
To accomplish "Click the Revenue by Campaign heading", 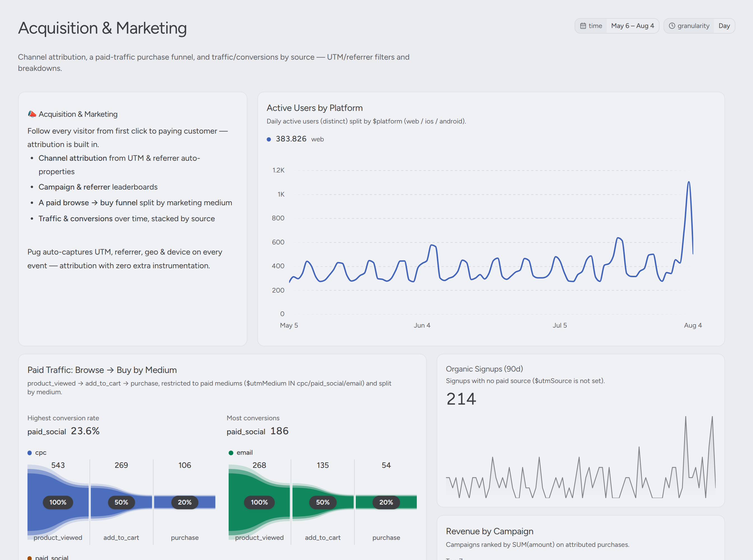I will (489, 531).
